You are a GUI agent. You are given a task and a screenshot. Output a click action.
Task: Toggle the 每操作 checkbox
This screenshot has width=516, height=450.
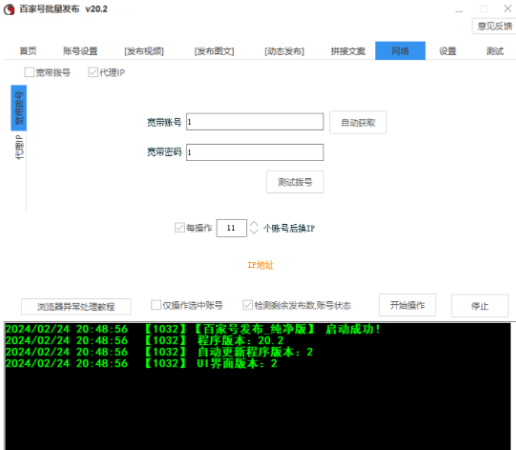pyautogui.click(x=180, y=228)
